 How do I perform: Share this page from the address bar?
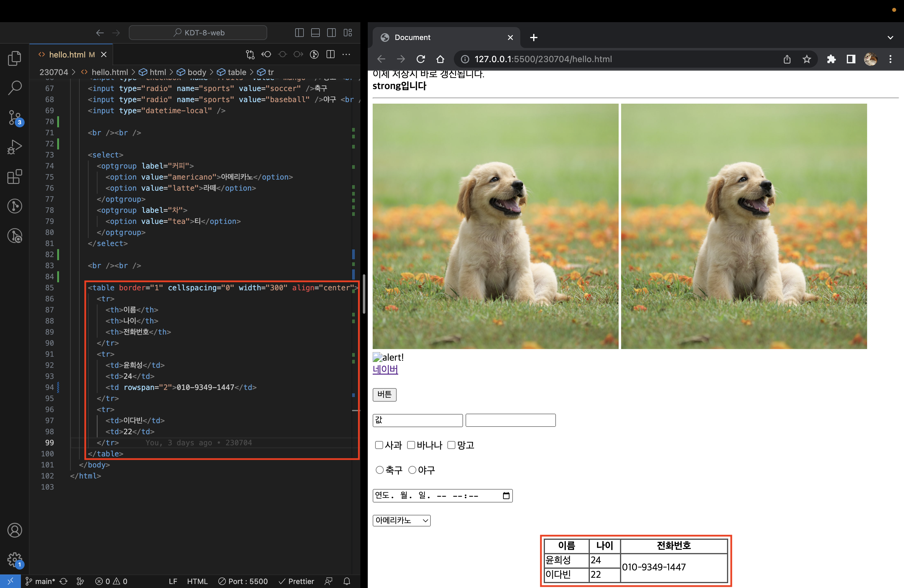click(x=787, y=59)
